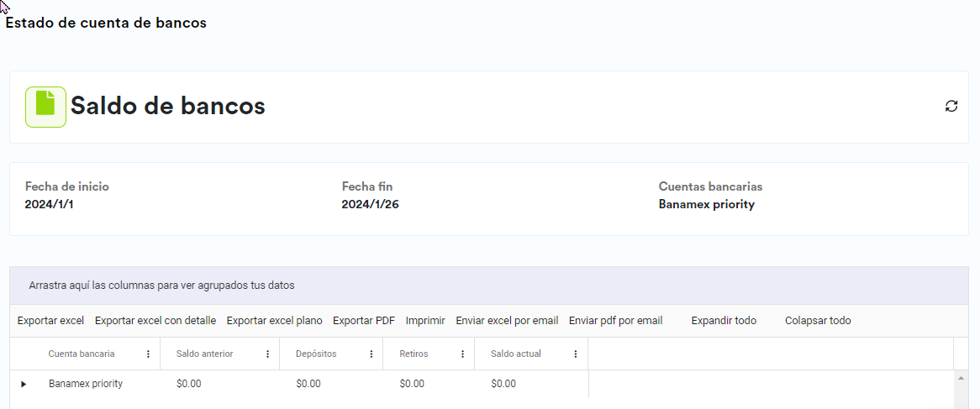The width and height of the screenshot is (980, 409).
Task: Print the report with Imprimir
Action: pyautogui.click(x=425, y=321)
